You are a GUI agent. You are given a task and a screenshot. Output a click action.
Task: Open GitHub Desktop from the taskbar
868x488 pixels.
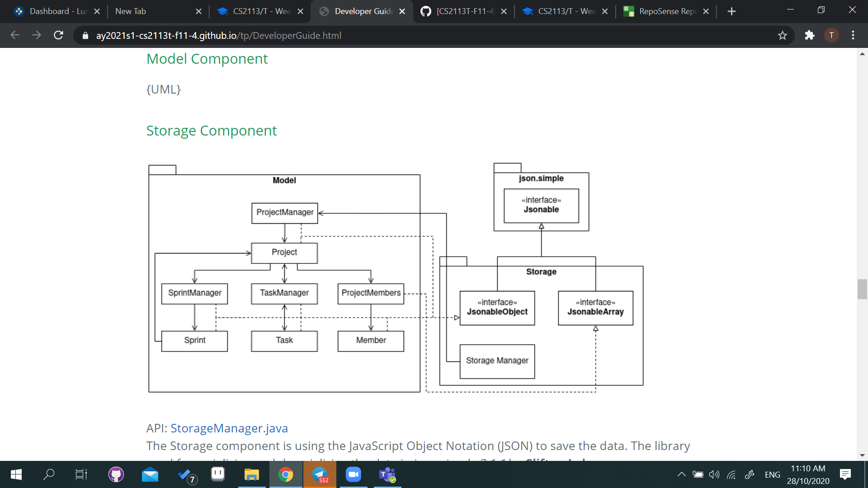pyautogui.click(x=116, y=474)
